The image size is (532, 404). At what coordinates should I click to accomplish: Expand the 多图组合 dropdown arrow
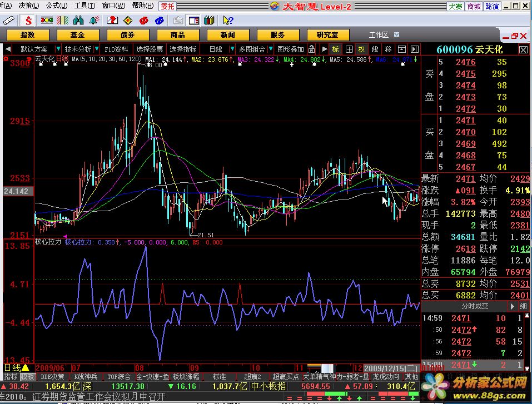(271, 49)
